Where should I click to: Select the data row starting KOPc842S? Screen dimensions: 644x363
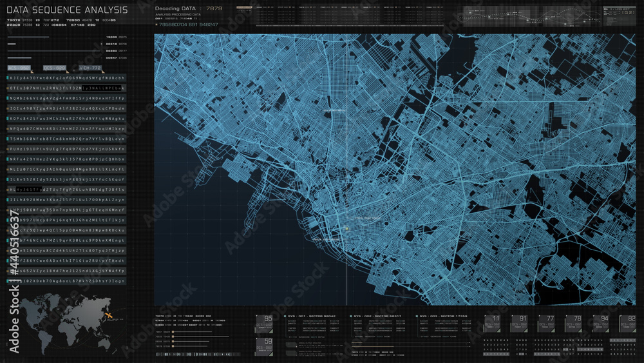(x=66, y=119)
